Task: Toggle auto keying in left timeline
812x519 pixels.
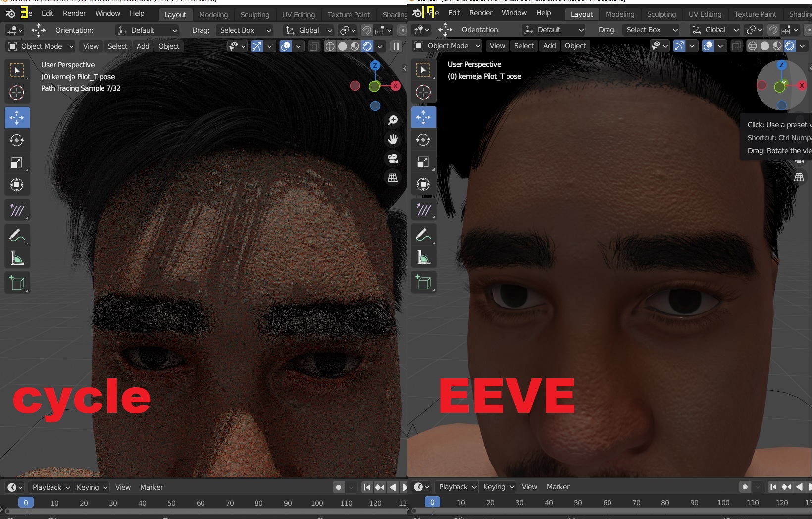Action: (x=339, y=487)
